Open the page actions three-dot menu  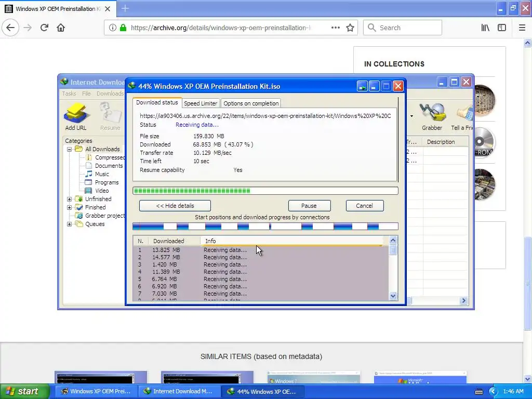(x=335, y=28)
